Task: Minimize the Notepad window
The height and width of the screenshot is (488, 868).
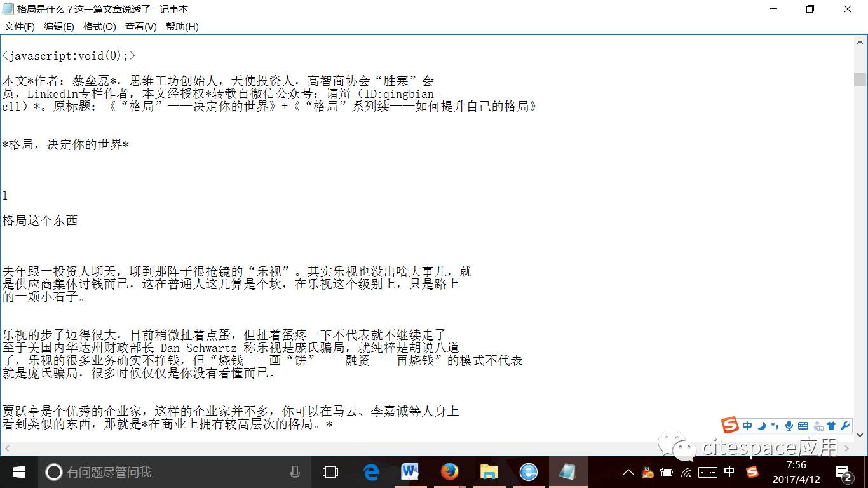Action: pos(773,9)
